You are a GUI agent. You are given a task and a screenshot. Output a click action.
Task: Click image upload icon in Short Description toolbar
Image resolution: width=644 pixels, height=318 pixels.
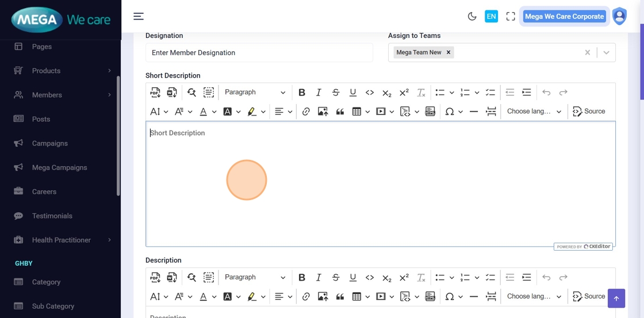click(x=323, y=112)
